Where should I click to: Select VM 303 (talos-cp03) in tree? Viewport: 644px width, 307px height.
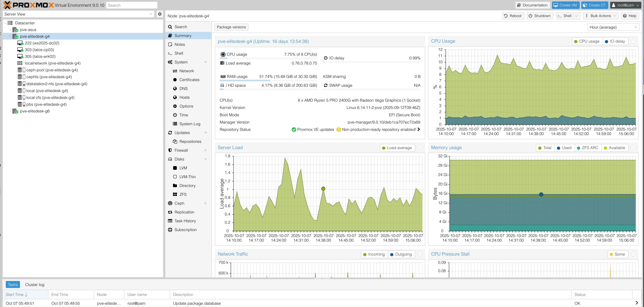coord(39,50)
